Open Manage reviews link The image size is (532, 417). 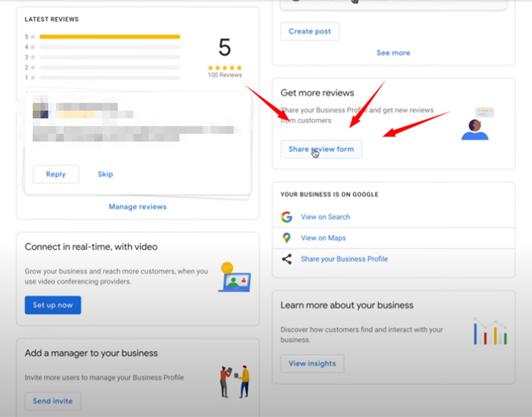(x=138, y=207)
